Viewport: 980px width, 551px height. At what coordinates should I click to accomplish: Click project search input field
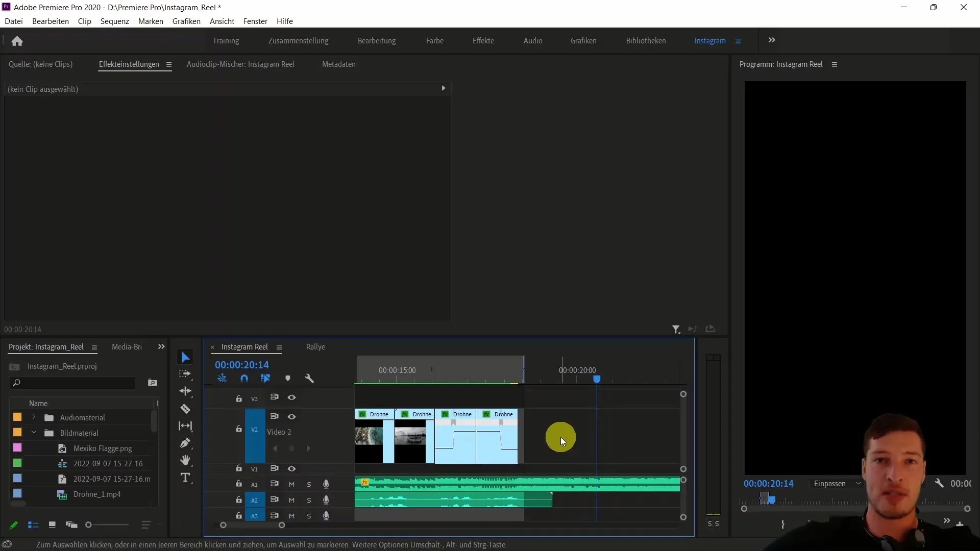click(73, 383)
